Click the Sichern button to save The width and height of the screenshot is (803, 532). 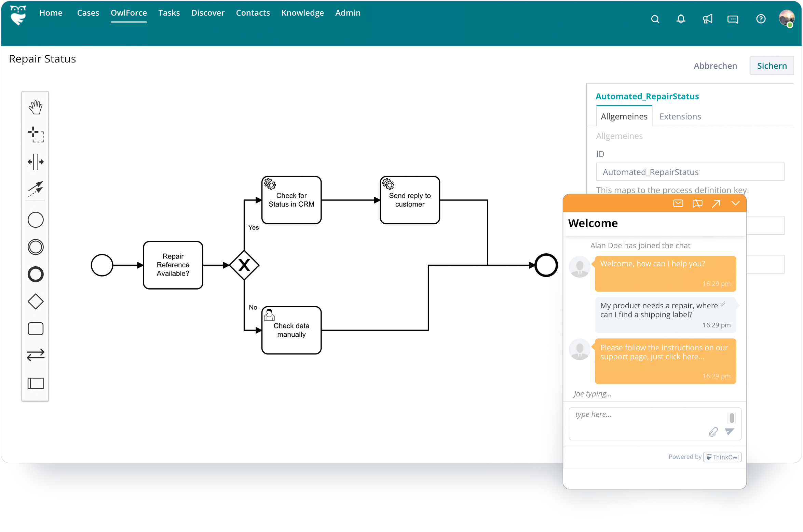pos(772,66)
